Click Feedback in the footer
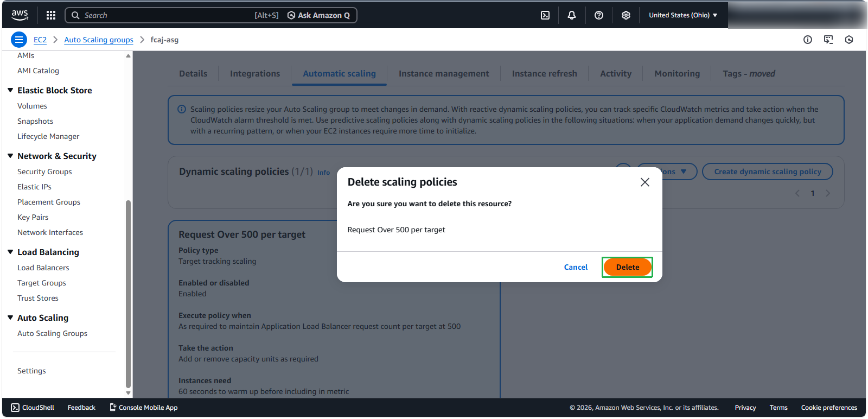This screenshot has height=419, width=868. 81,408
